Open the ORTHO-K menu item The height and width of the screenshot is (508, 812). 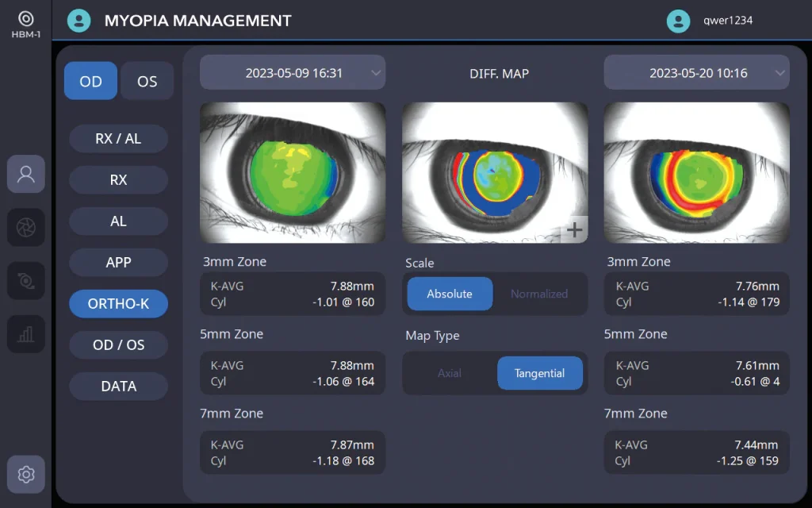point(118,304)
